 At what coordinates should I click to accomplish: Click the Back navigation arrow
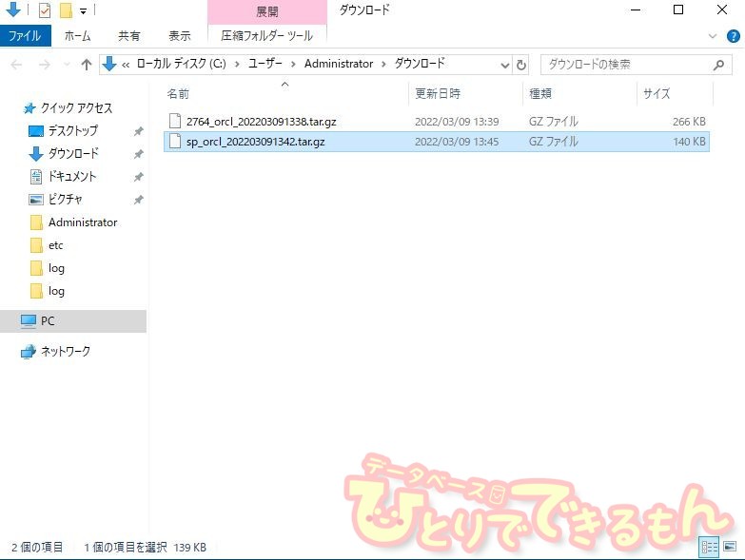(18, 65)
